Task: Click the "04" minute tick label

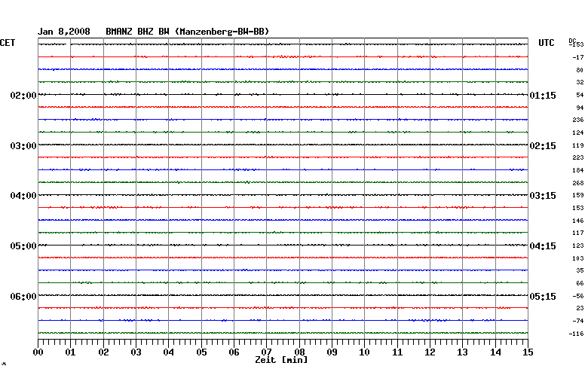Action: pos(169,352)
